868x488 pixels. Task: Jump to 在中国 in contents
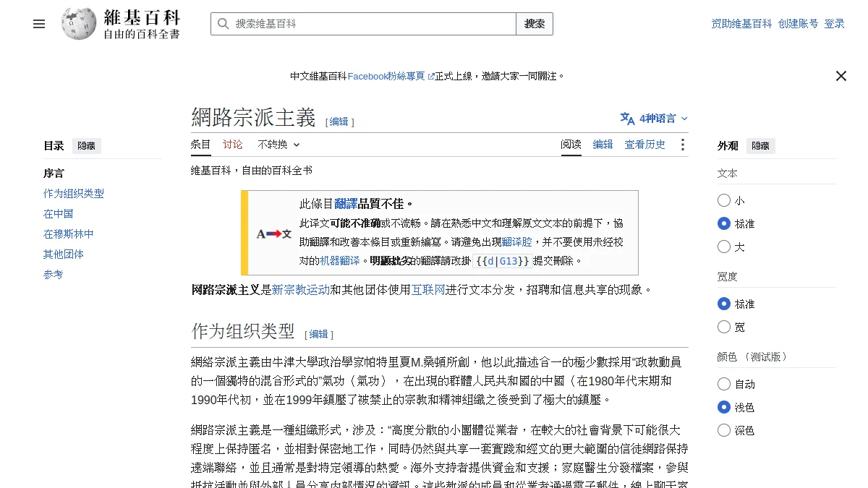tap(59, 214)
